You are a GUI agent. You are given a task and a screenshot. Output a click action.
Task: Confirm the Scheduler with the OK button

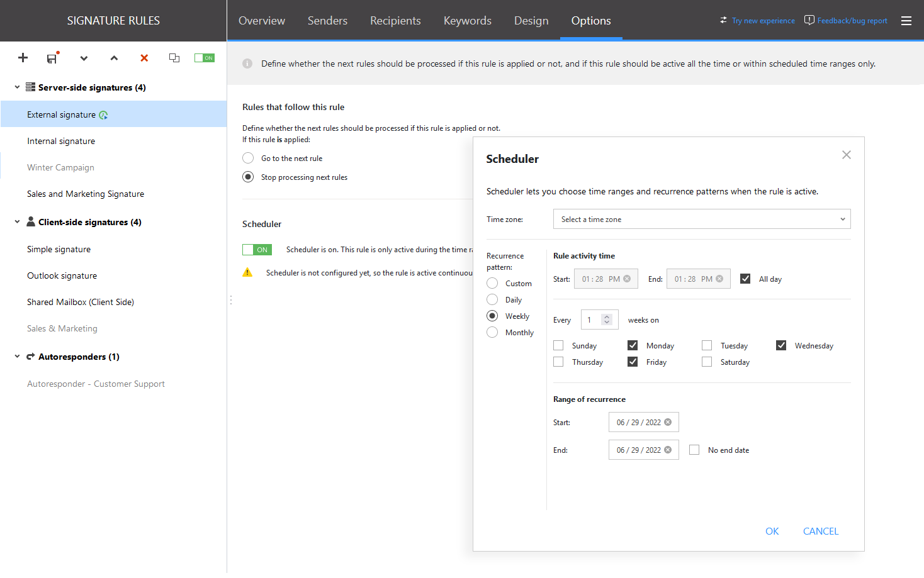click(772, 531)
